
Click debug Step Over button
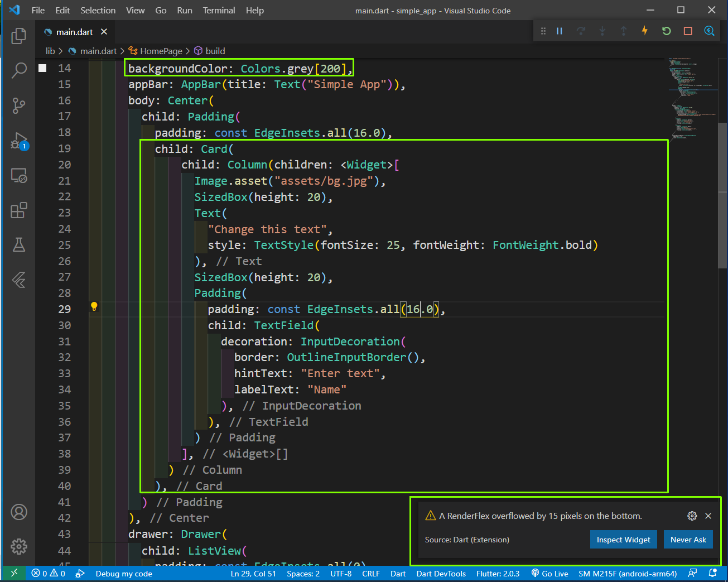point(581,31)
